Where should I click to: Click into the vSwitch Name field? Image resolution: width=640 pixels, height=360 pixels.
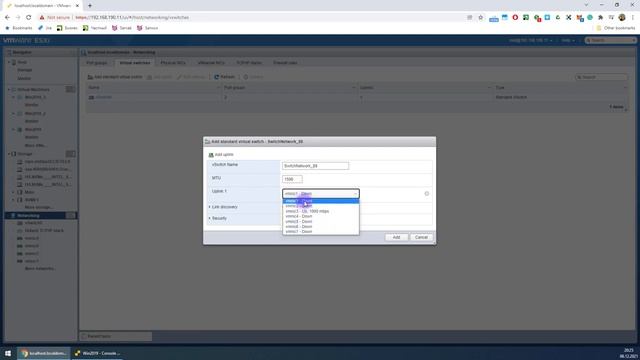pyautogui.click(x=316, y=166)
